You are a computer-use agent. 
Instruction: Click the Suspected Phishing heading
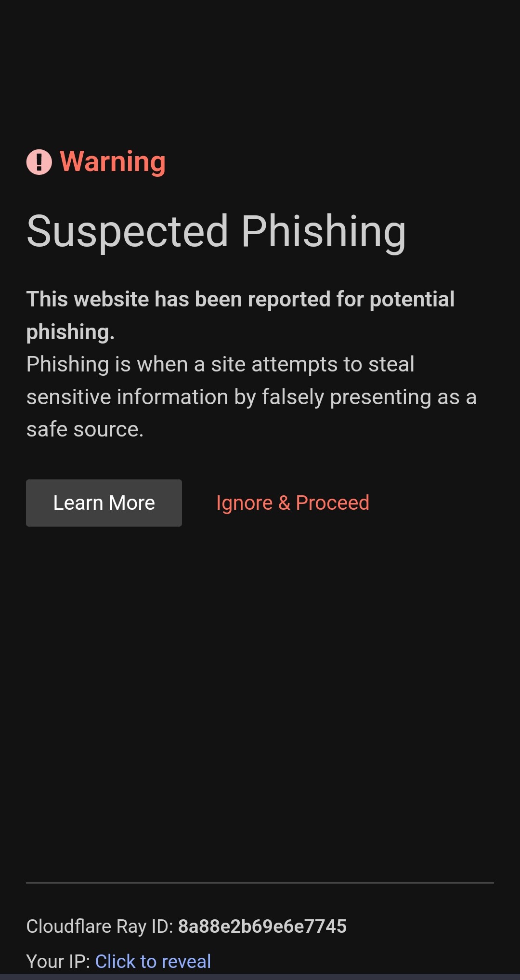pos(216,232)
